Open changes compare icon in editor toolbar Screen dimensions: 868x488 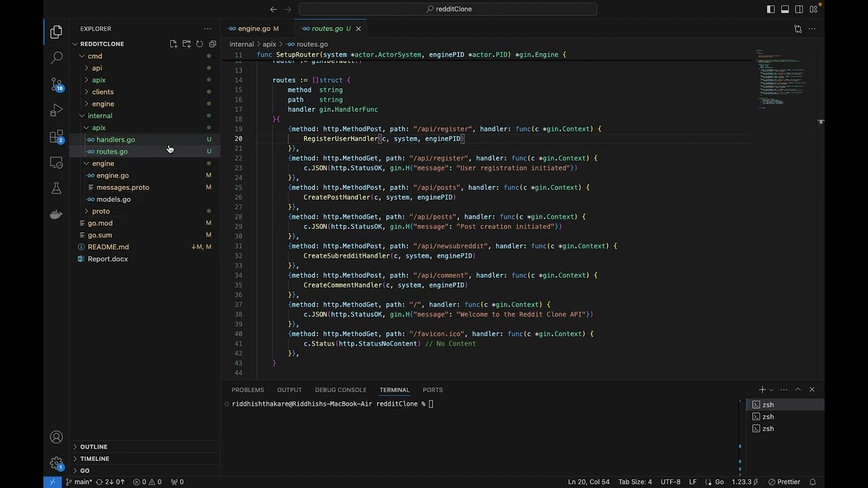797,28
